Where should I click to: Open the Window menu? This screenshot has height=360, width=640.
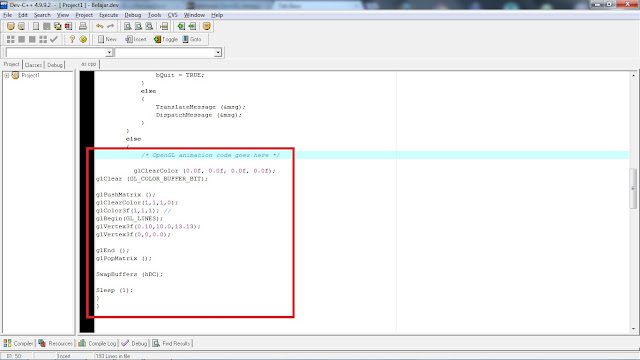(194, 15)
